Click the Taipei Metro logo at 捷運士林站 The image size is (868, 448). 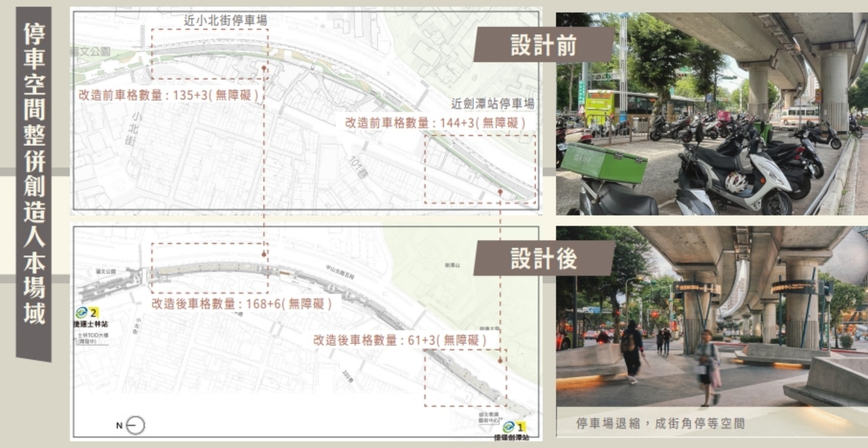click(82, 313)
